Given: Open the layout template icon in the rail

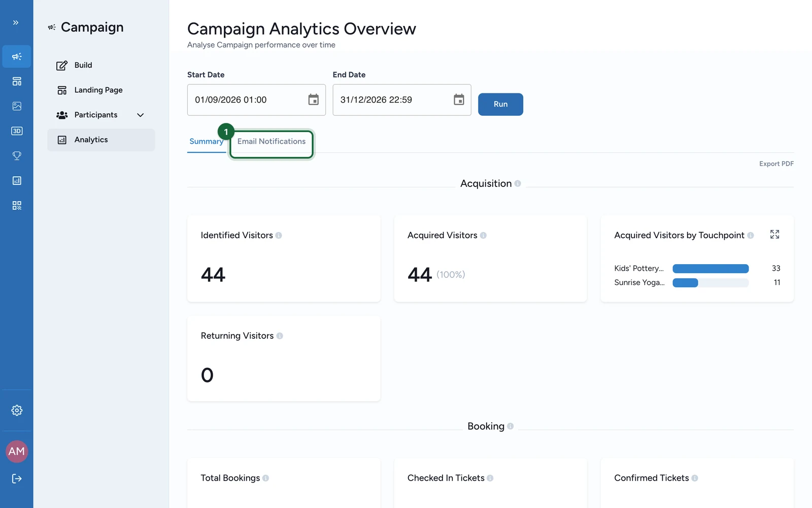Looking at the screenshot, I should click(17, 81).
